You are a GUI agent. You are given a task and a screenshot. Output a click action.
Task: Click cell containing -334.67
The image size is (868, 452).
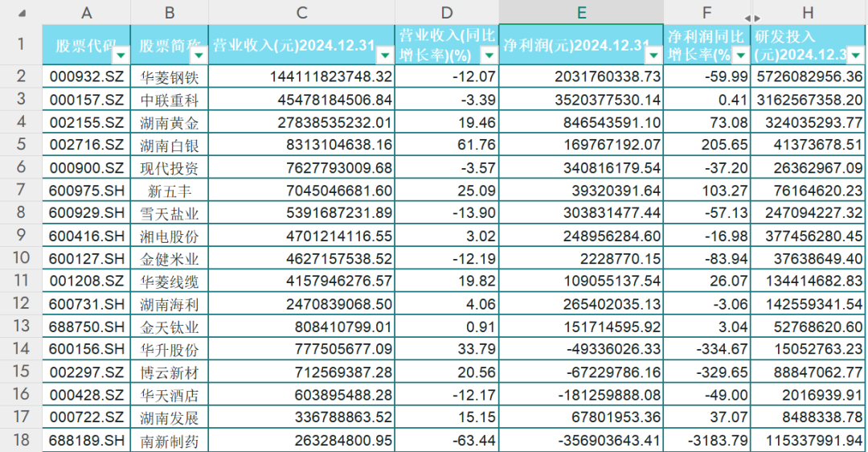coord(707,350)
